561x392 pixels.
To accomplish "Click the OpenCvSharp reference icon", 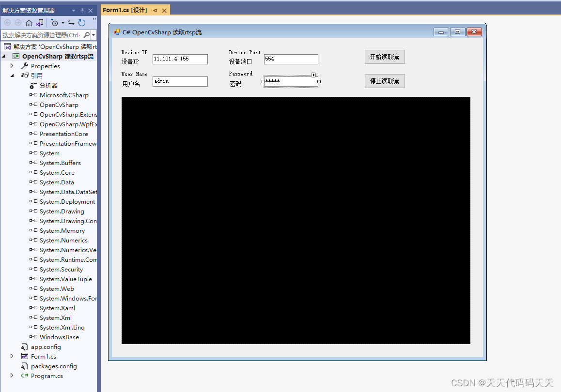I will [x=33, y=105].
